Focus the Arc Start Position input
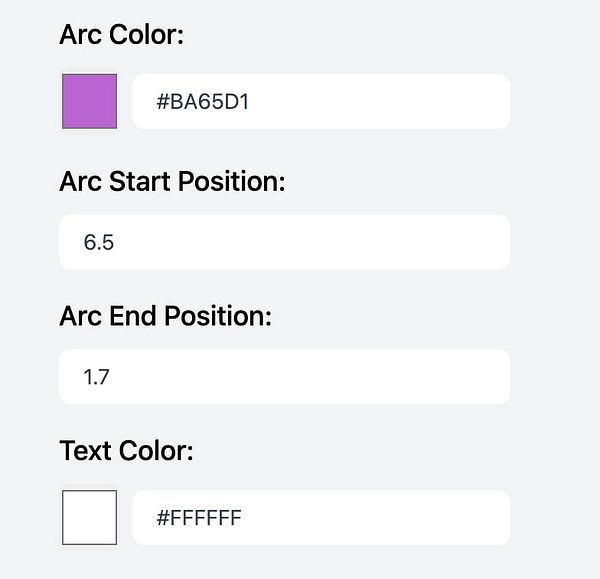600x579 pixels. pos(284,242)
